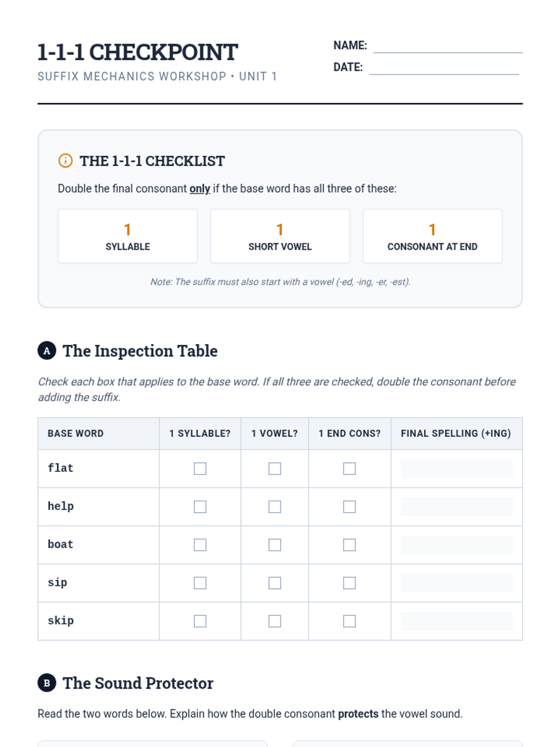Viewport: 560px width, 747px height.
Task: Tick the 1 End Cons box for help
Action: click(x=349, y=507)
